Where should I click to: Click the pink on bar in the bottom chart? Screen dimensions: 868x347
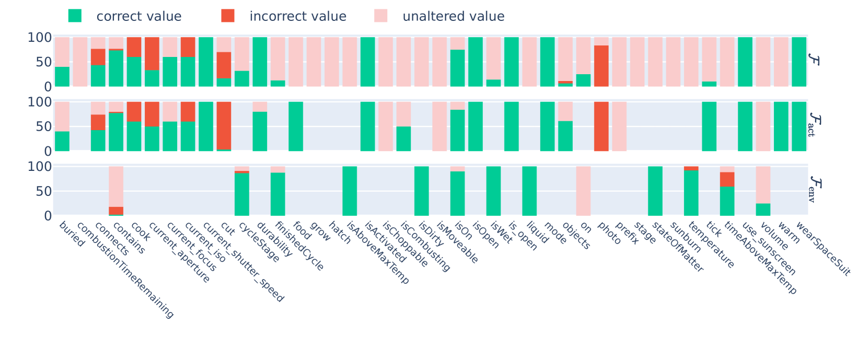tap(583, 191)
